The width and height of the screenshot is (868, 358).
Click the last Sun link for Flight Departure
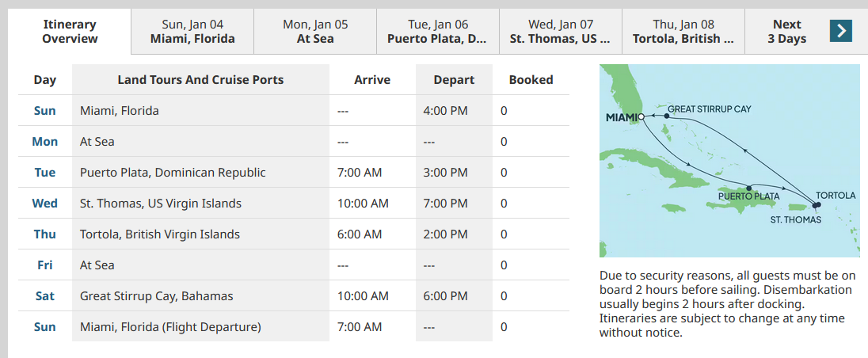click(45, 328)
